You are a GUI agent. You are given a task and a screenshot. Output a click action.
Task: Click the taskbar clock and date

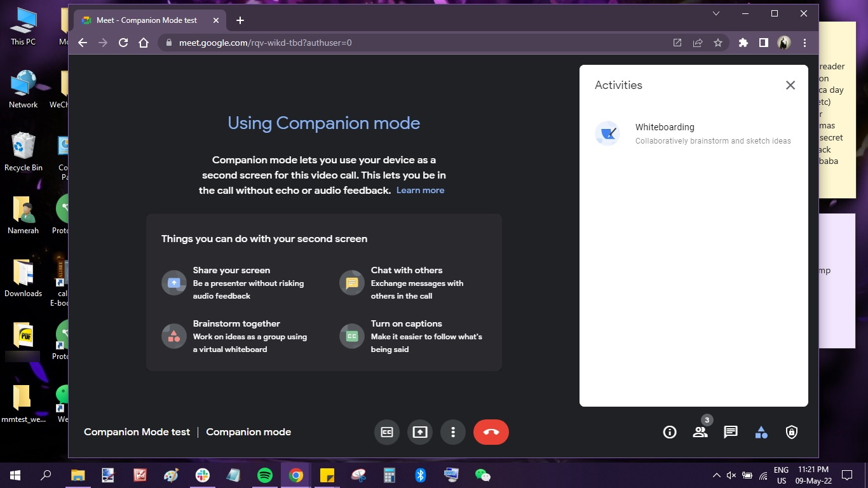pyautogui.click(x=813, y=475)
